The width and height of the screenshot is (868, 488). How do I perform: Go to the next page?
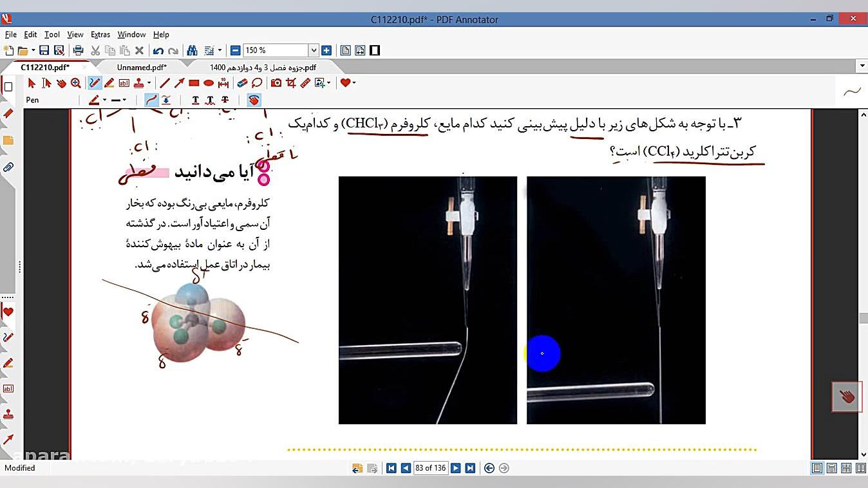coord(455,468)
